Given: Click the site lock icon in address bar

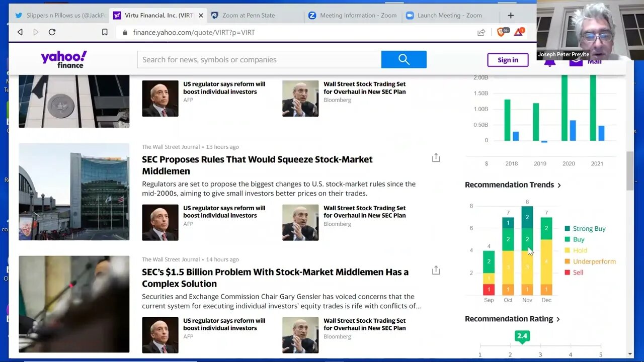Looking at the screenshot, I should tap(125, 32).
